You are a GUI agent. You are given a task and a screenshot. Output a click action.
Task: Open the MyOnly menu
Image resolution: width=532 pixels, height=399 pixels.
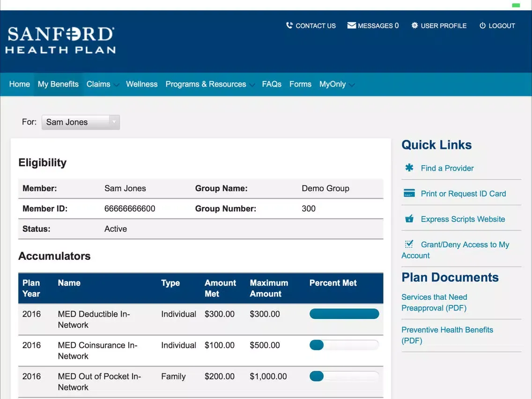(332, 84)
